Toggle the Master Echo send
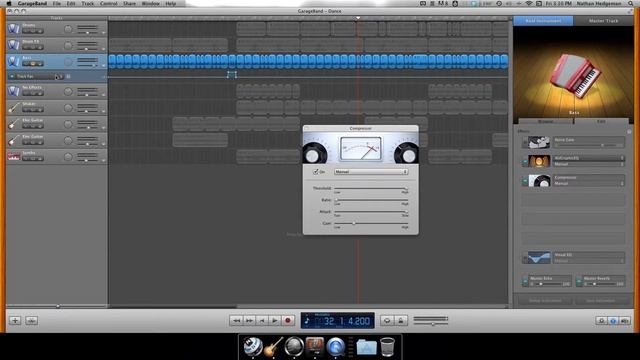This screenshot has width=640, height=360. [x=525, y=281]
